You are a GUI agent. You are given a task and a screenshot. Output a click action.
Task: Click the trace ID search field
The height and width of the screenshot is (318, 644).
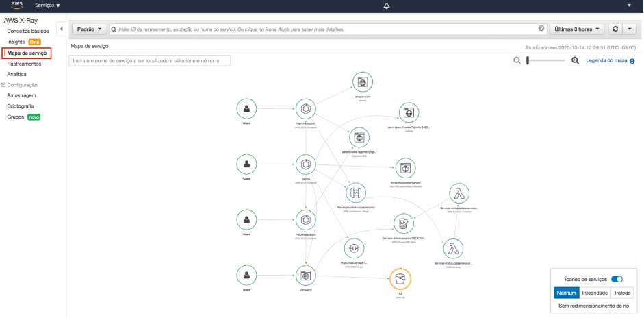(326, 29)
